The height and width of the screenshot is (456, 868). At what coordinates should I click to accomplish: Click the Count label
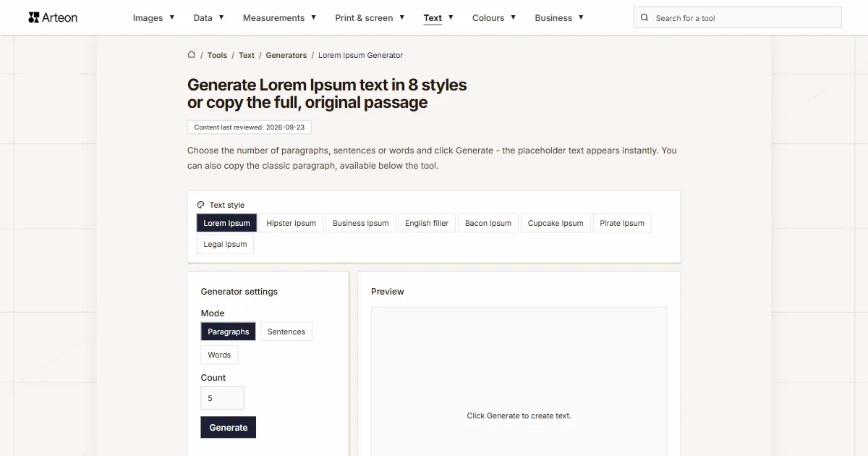point(213,378)
